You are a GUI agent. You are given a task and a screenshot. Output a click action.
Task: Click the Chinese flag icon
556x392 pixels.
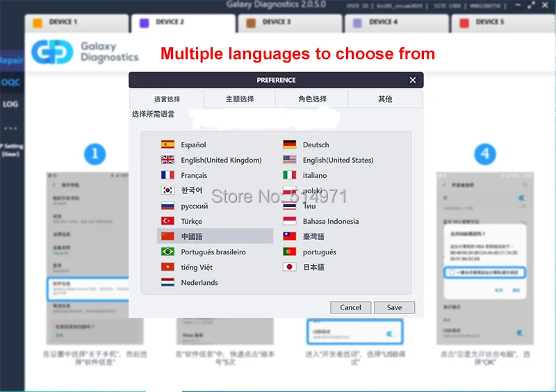(167, 236)
